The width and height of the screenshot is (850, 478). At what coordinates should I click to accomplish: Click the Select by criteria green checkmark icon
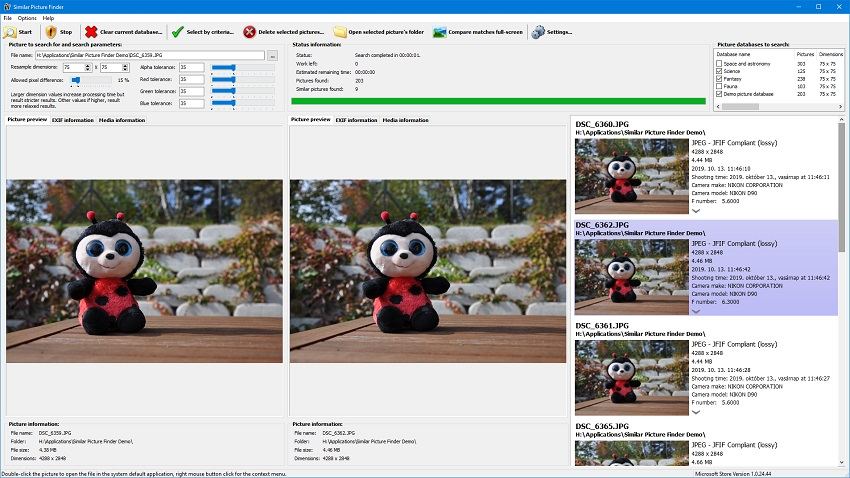[177, 32]
